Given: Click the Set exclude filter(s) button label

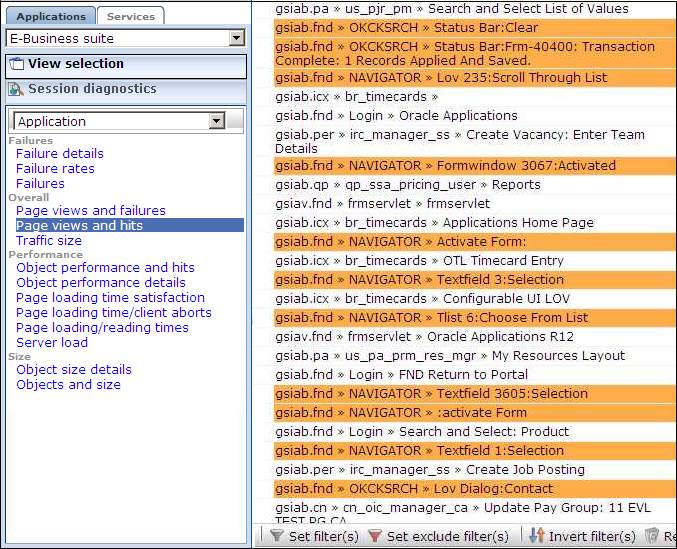Looking at the screenshot, I should point(448,536).
